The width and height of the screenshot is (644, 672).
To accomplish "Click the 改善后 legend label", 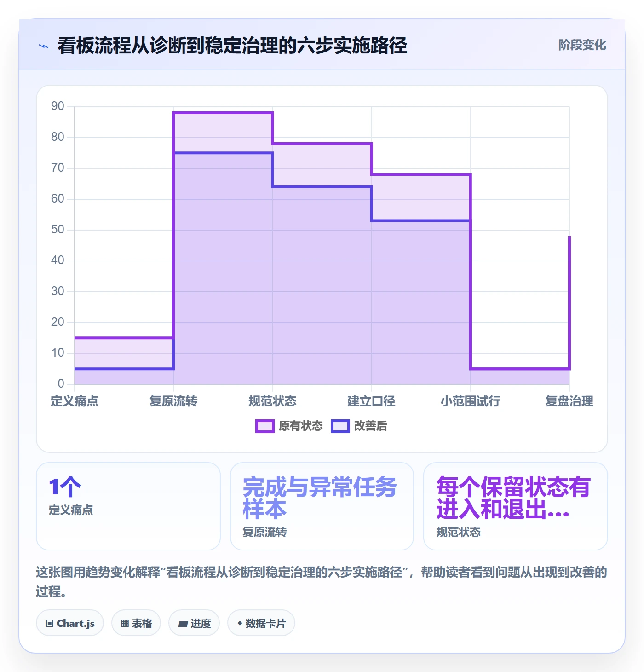I will tap(370, 426).
